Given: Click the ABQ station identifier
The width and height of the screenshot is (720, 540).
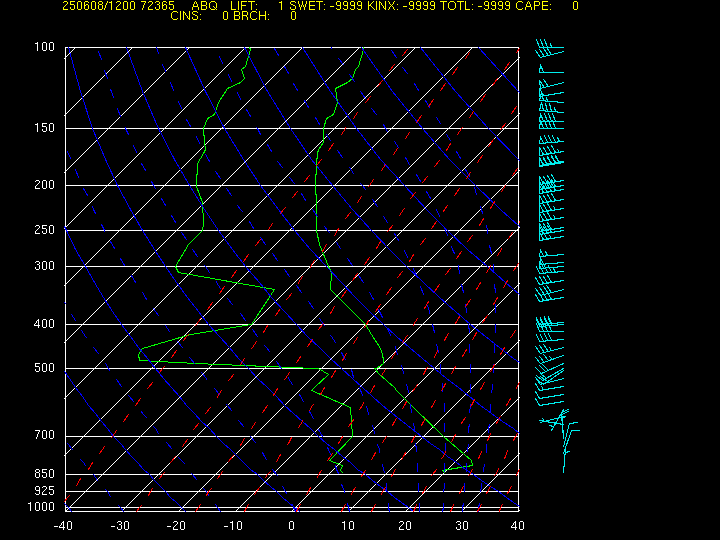Looking at the screenshot, I should click(203, 6).
